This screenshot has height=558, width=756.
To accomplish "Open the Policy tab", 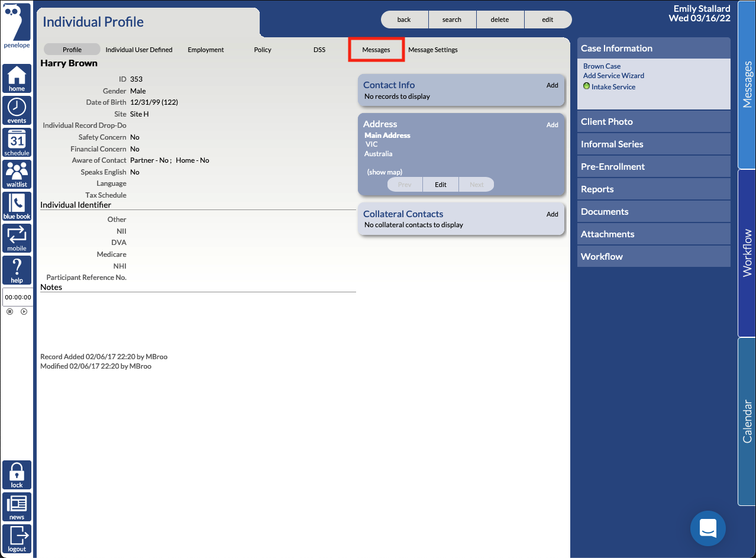I will (263, 50).
